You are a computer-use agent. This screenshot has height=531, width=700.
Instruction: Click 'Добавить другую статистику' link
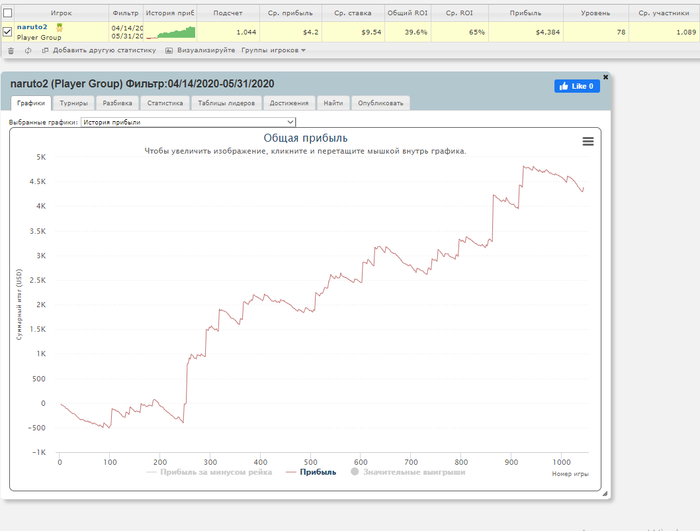tap(99, 50)
